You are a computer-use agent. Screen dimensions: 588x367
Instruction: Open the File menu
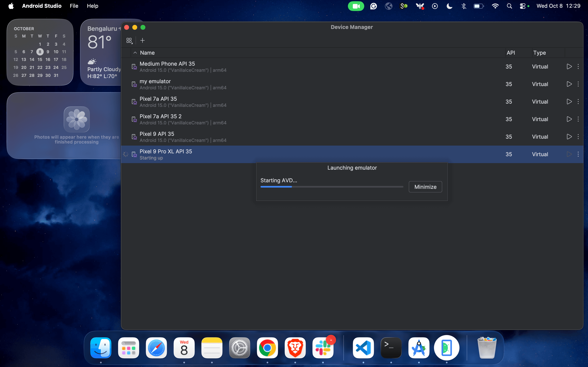74,6
